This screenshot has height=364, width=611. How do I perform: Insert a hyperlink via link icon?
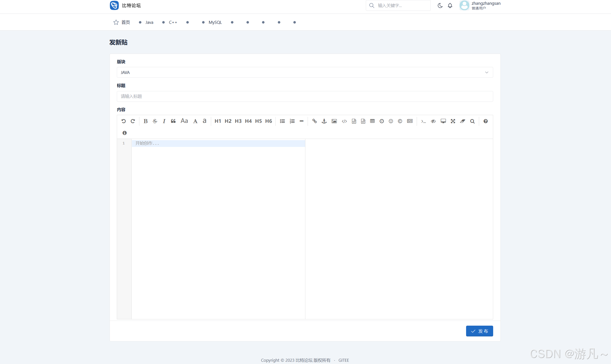pyautogui.click(x=314, y=121)
